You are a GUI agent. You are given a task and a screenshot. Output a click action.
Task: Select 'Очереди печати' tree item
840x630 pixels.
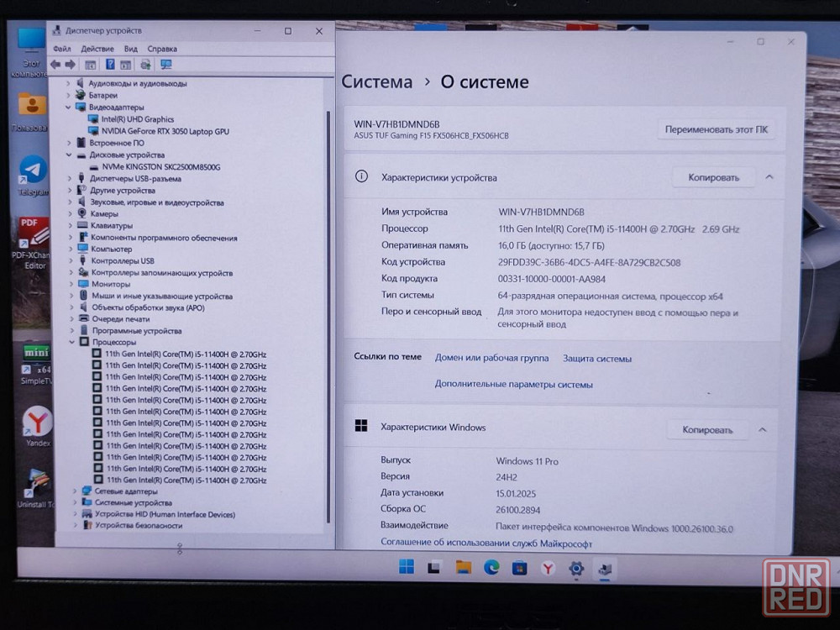[x=120, y=318]
